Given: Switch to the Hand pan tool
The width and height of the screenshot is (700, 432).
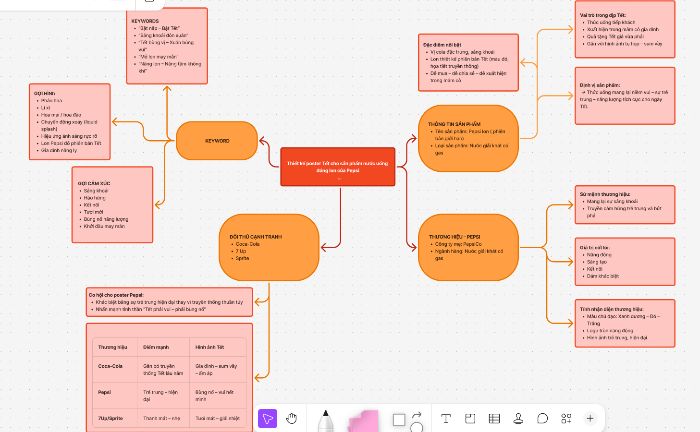Looking at the screenshot, I should [292, 419].
